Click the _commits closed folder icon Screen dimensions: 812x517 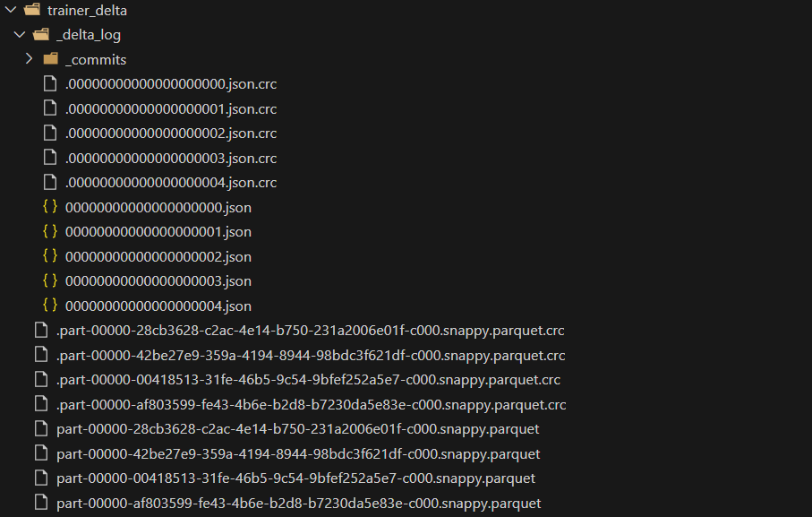point(50,58)
